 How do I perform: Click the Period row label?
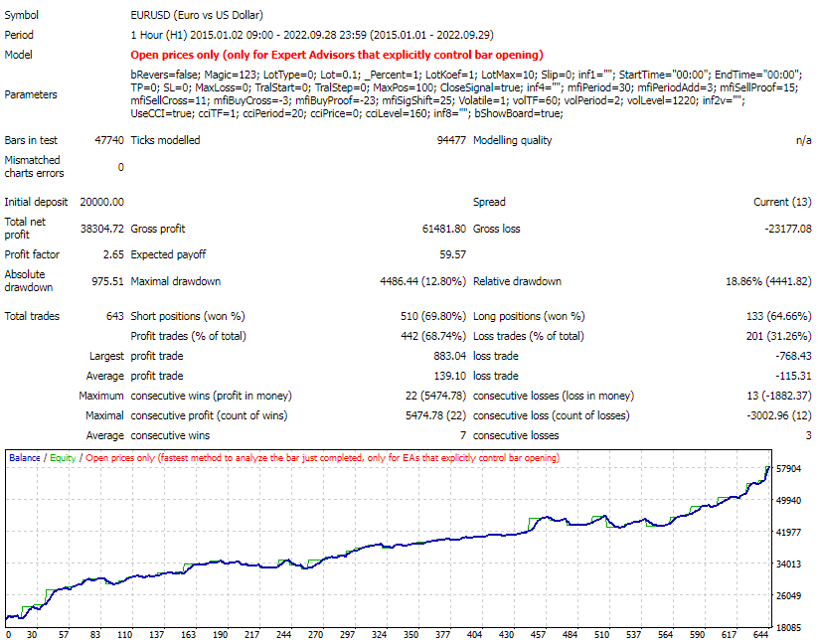(x=19, y=35)
